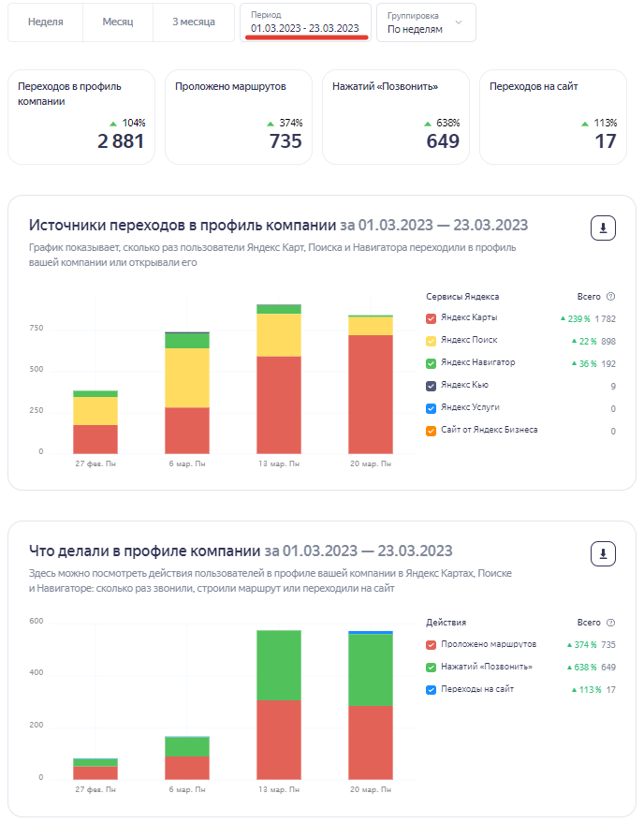Download the profile traffic sources chart
Screen dimensions: 644x823
[x=603, y=228]
